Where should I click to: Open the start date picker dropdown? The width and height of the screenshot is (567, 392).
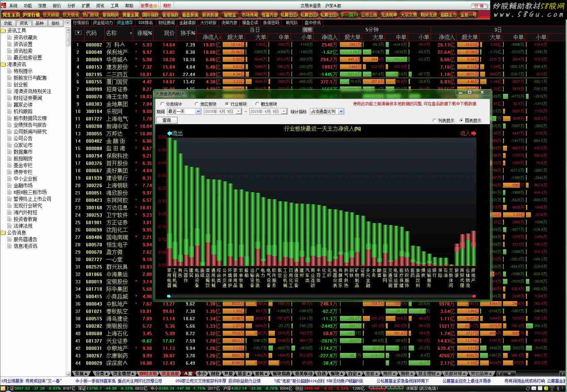(239, 111)
